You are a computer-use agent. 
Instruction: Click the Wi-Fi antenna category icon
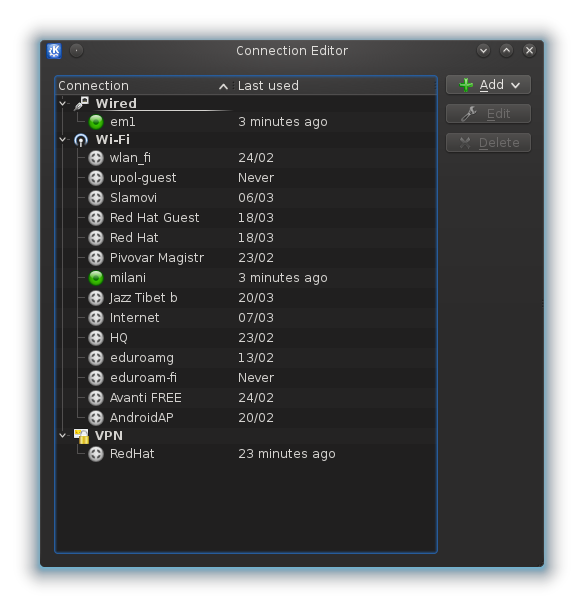click(x=81, y=140)
